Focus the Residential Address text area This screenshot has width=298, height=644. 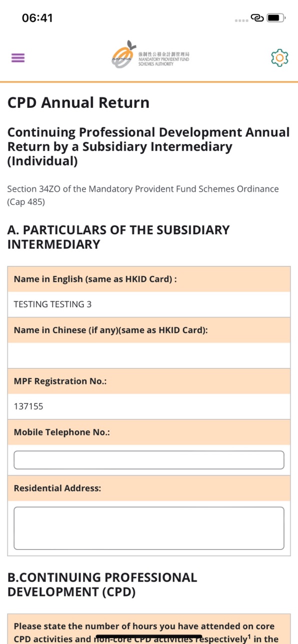tap(149, 528)
